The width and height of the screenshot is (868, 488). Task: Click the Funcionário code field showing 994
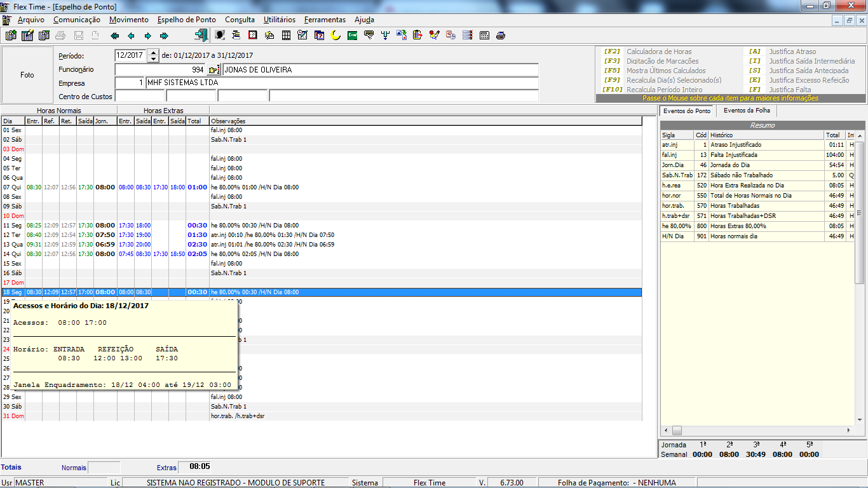(x=161, y=70)
